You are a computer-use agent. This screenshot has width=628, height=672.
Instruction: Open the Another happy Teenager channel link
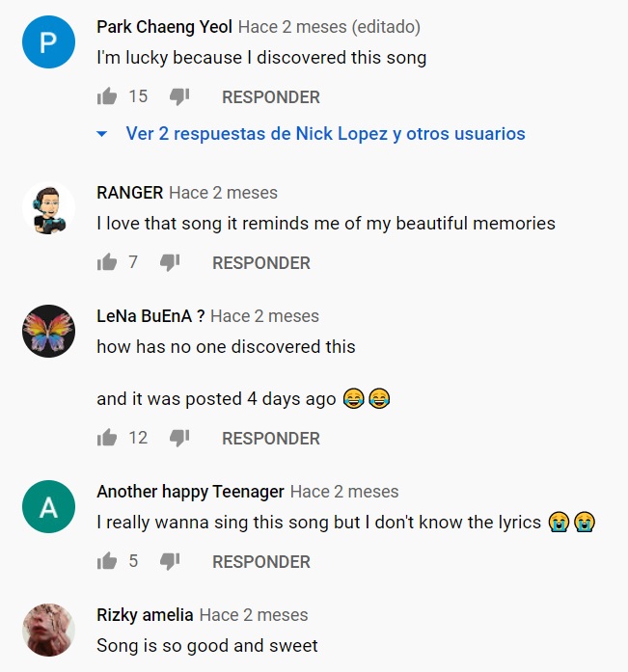(x=190, y=492)
